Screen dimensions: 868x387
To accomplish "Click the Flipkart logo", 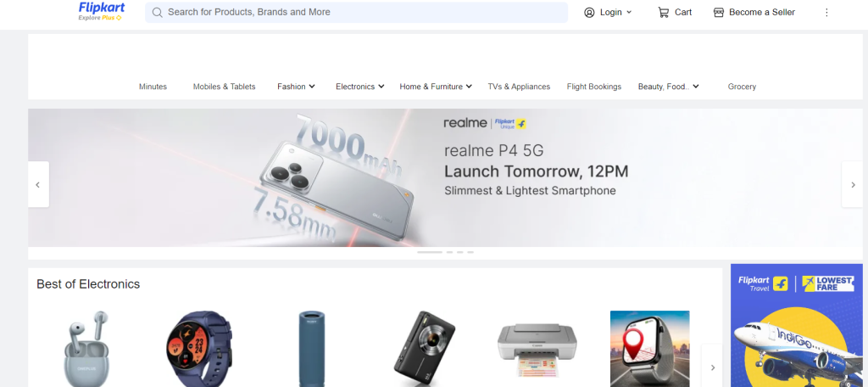I will click(x=102, y=11).
